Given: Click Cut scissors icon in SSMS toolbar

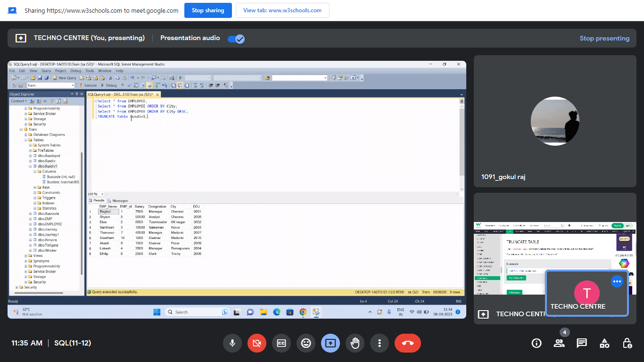Looking at the screenshot, I should pyautogui.click(x=111, y=78).
